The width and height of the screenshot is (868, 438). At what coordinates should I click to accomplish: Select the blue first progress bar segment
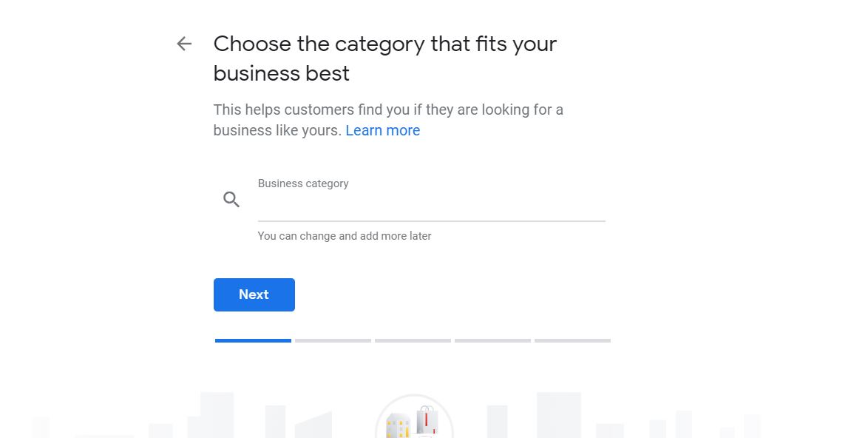pyautogui.click(x=253, y=341)
